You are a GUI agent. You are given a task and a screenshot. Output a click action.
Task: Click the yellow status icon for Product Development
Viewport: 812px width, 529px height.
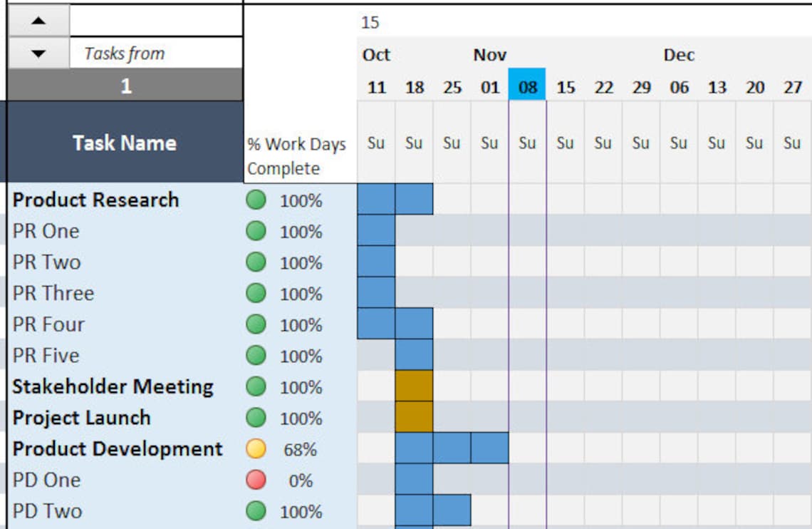coord(256,448)
